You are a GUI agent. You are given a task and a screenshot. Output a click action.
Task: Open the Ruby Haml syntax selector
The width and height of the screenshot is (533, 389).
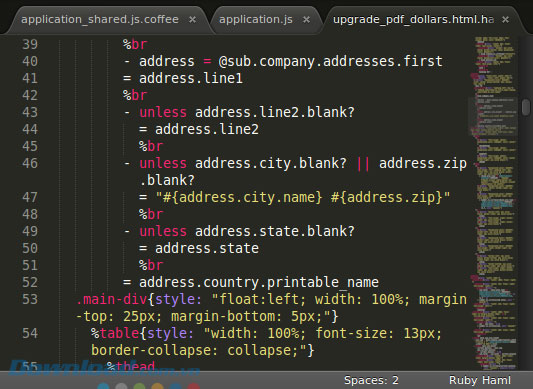(x=480, y=380)
